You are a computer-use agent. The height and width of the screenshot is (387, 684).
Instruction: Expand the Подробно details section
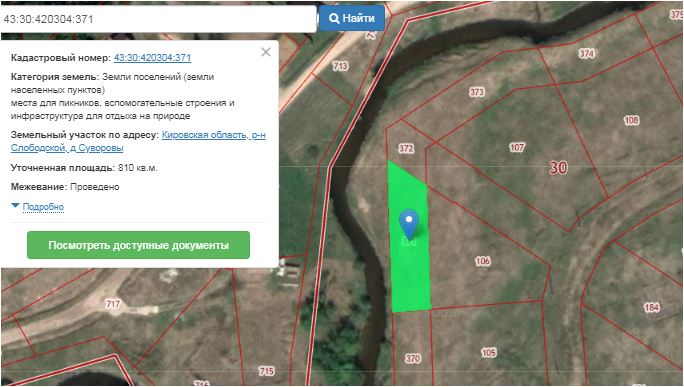[x=43, y=207]
